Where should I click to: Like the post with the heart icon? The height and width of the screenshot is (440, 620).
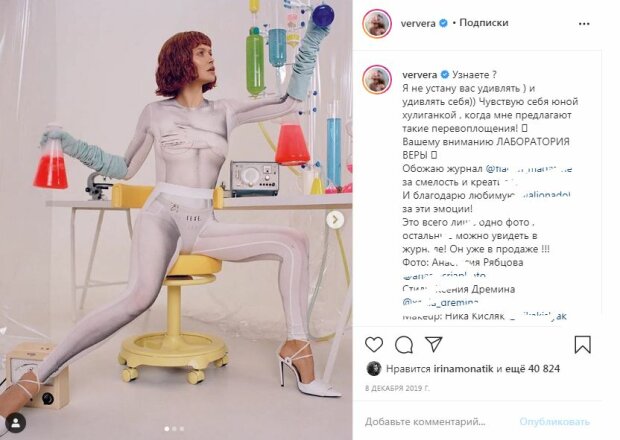click(x=374, y=344)
